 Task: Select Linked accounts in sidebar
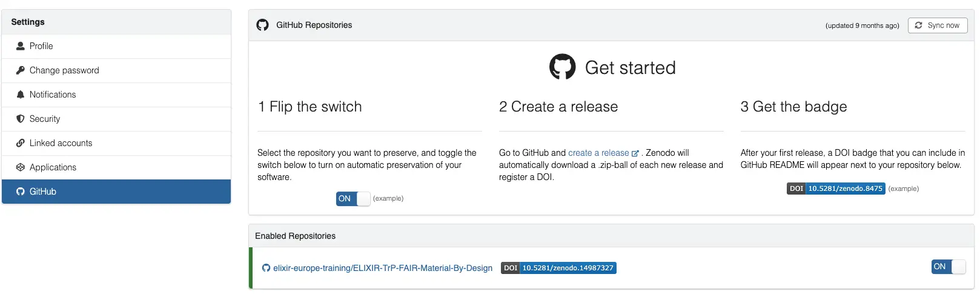116,143
